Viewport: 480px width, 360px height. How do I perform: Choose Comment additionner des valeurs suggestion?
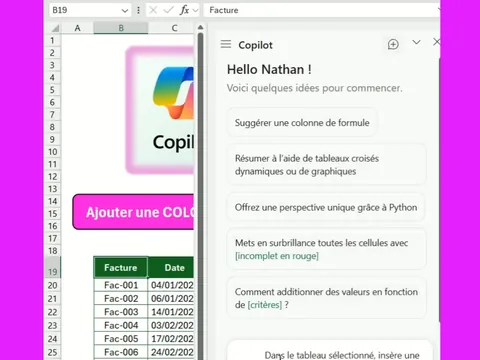pos(327,298)
